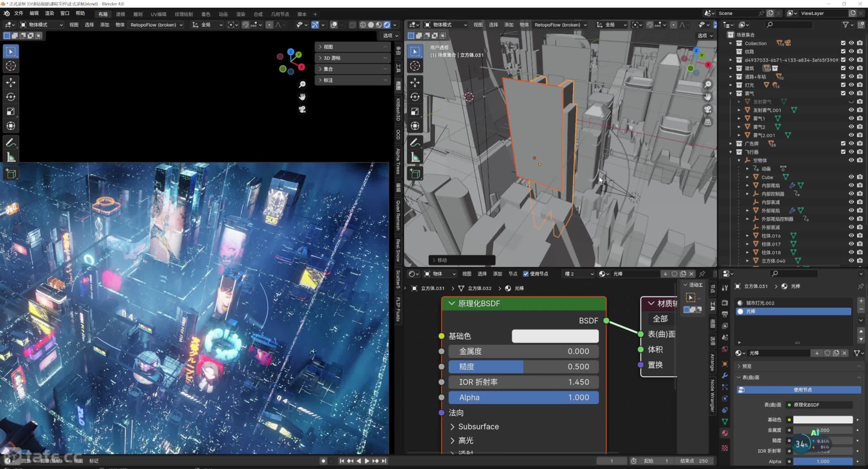
Task: Click the pan hand icon in left viewport
Action: 302,97
